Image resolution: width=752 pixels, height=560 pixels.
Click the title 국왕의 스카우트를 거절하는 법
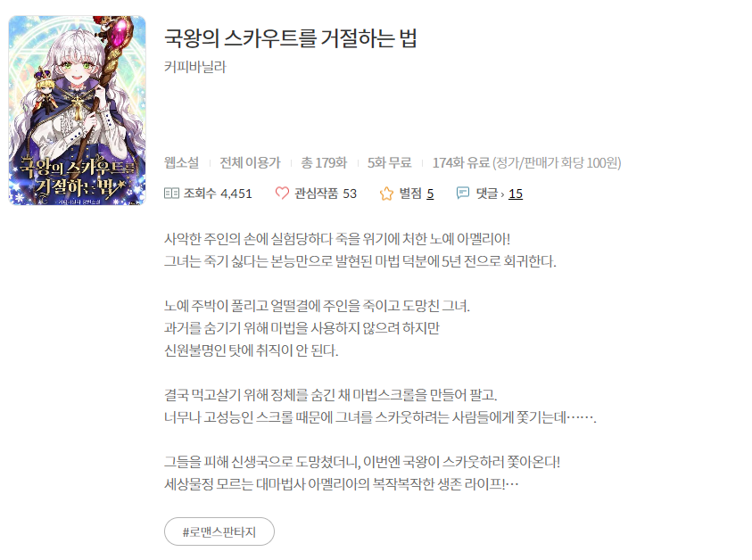291,37
